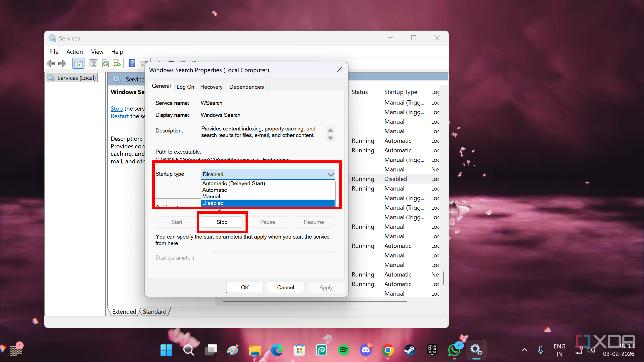Choose Automatic (Delayed Start) startup option
Screen dimensions: 644x362
pos(268,183)
